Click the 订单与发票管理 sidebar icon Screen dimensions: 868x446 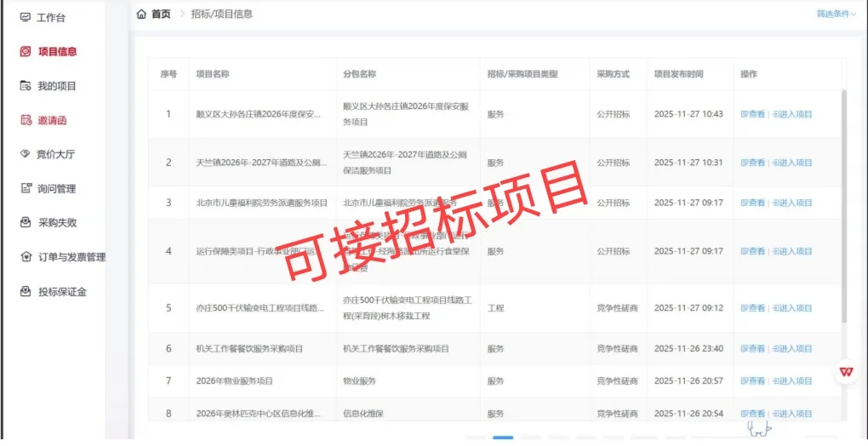(26, 257)
